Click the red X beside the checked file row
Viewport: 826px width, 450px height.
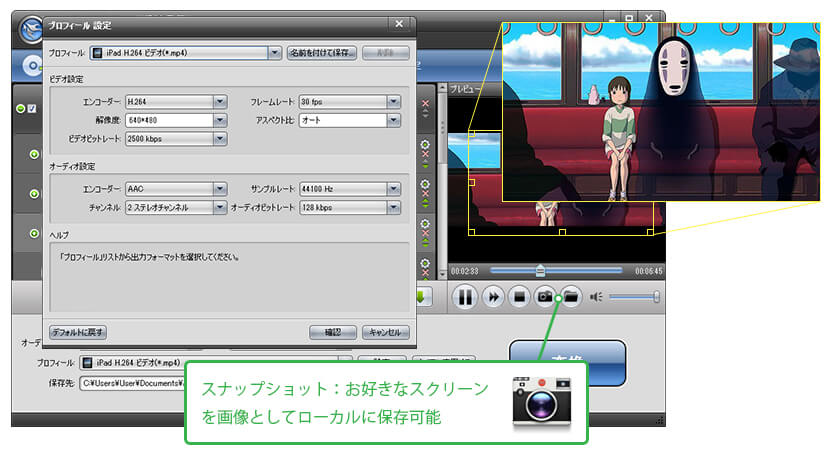pyautogui.click(x=426, y=103)
